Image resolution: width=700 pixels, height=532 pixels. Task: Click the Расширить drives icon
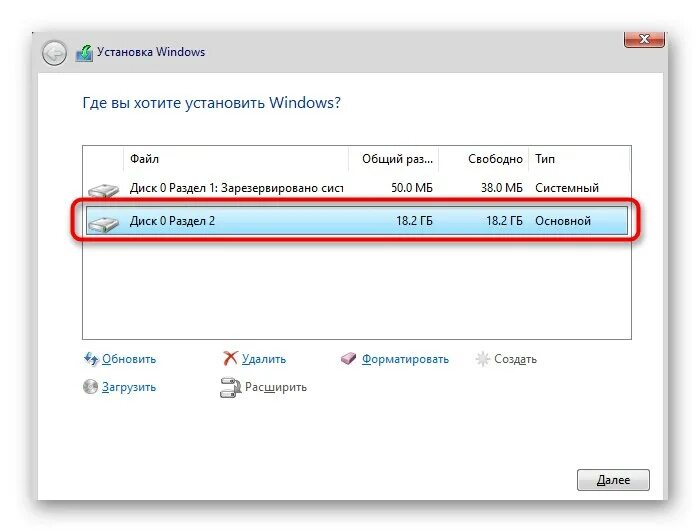[x=230, y=387]
